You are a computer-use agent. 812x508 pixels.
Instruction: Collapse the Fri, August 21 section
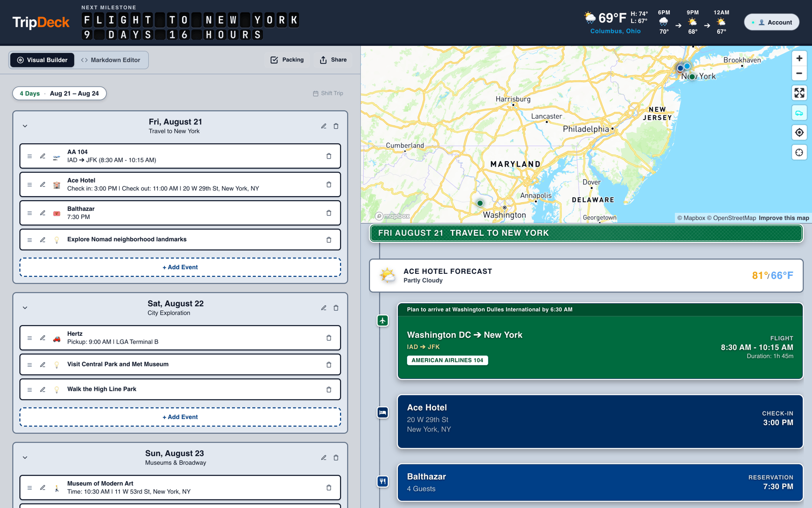tap(25, 126)
